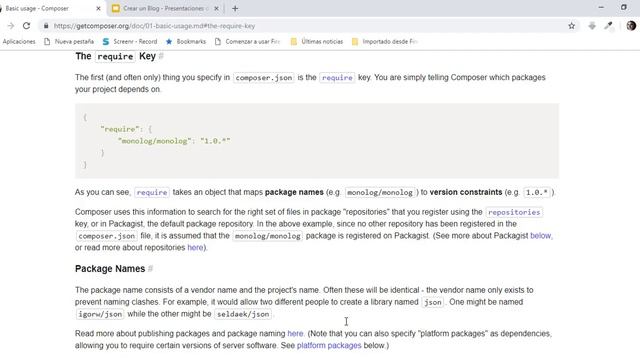Click the '1.0.*' version constraint inline code

tap(536, 192)
